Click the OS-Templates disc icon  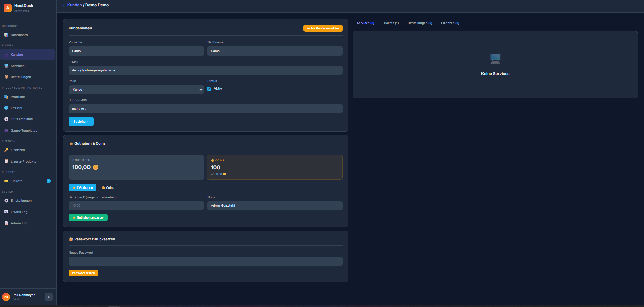pyautogui.click(x=6, y=119)
